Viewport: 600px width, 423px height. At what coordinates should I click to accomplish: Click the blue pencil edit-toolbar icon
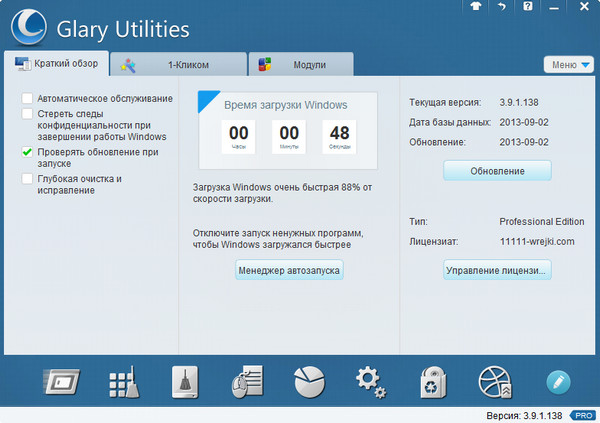click(558, 382)
